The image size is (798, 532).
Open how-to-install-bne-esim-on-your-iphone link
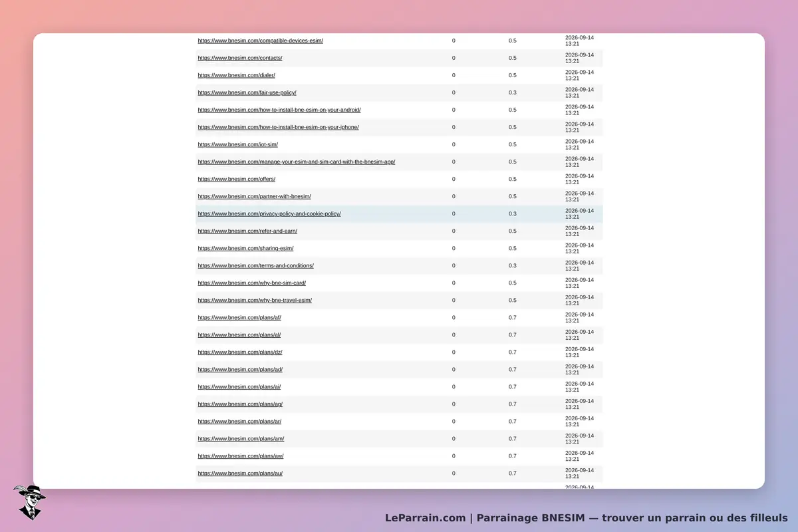coord(279,127)
